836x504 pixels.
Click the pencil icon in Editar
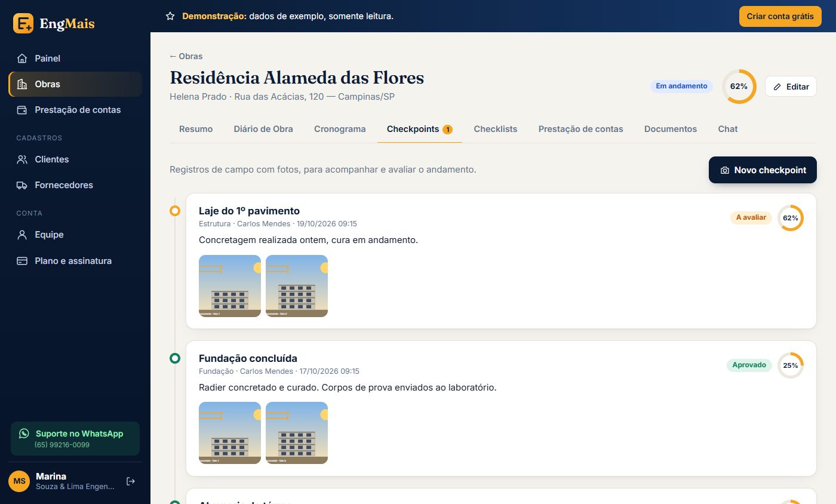click(x=777, y=87)
